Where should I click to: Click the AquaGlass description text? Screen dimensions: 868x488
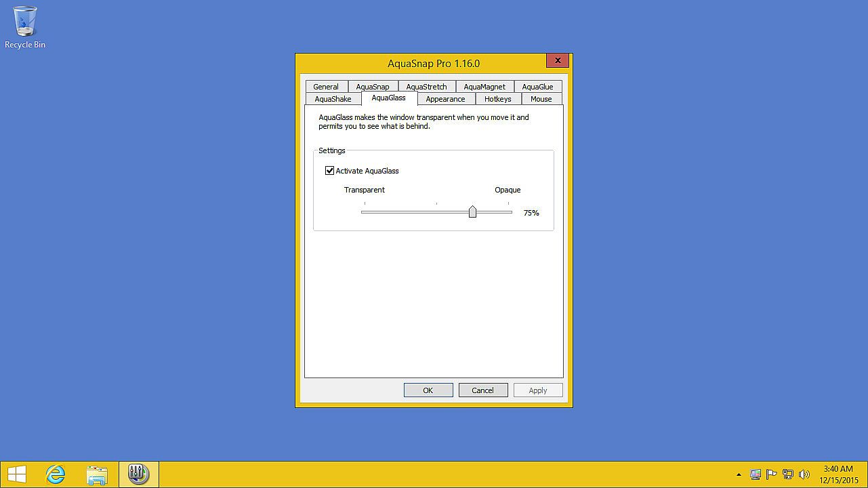tap(424, 121)
